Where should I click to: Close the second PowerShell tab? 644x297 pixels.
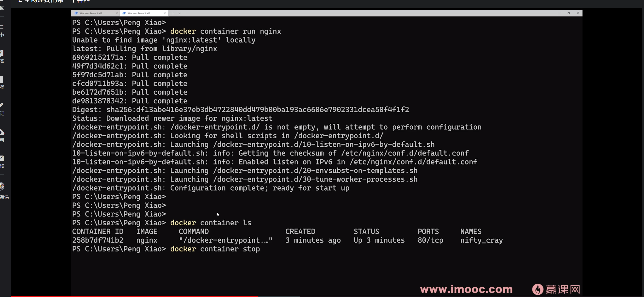pyautogui.click(x=164, y=13)
